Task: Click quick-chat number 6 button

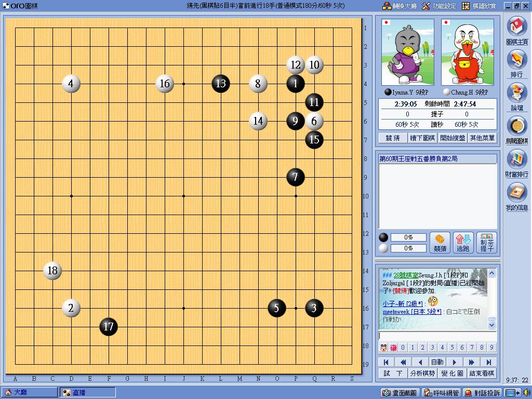Action: pos(462,348)
